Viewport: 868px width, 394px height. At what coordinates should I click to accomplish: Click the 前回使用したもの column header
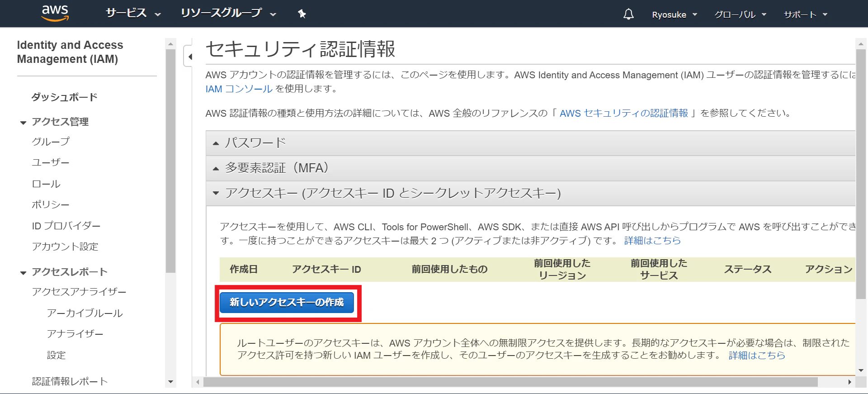449,269
